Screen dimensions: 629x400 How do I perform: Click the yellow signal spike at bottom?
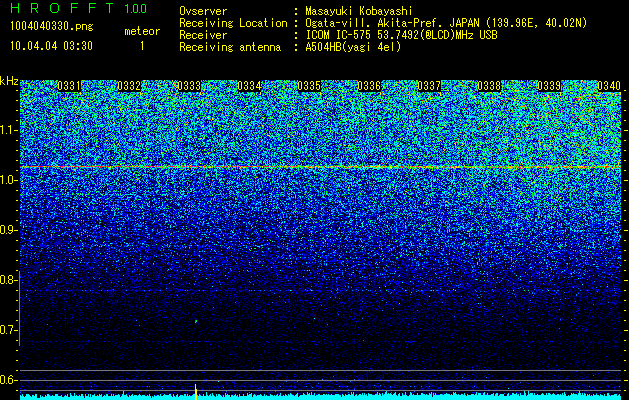coord(196,392)
